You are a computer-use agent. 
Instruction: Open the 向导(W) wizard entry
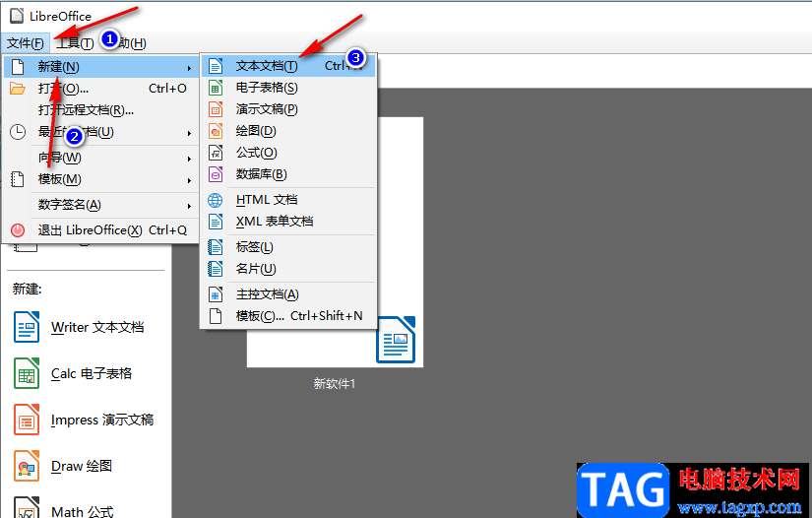click(x=101, y=158)
